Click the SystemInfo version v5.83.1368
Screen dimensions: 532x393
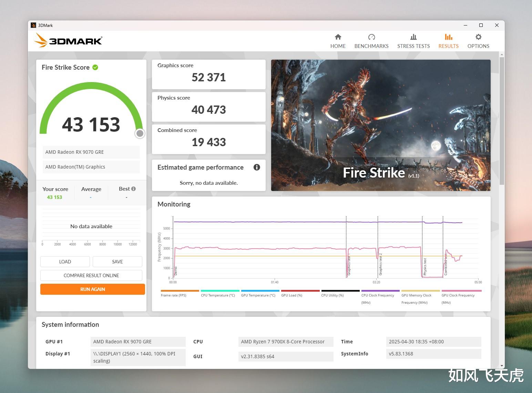click(x=434, y=354)
